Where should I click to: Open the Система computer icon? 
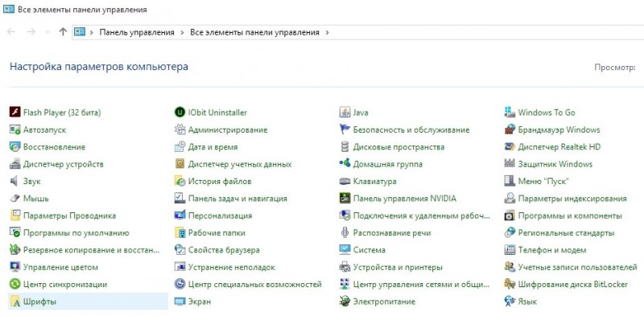[x=345, y=250]
